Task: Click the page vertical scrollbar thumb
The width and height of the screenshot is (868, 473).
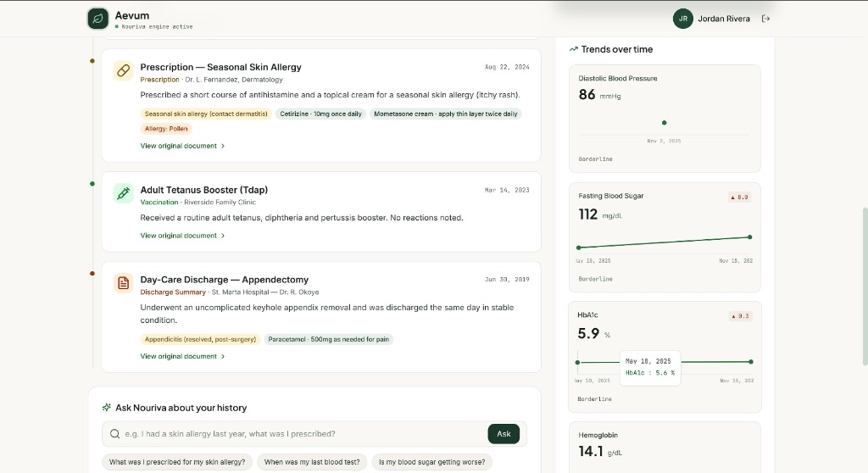Action: (x=865, y=287)
